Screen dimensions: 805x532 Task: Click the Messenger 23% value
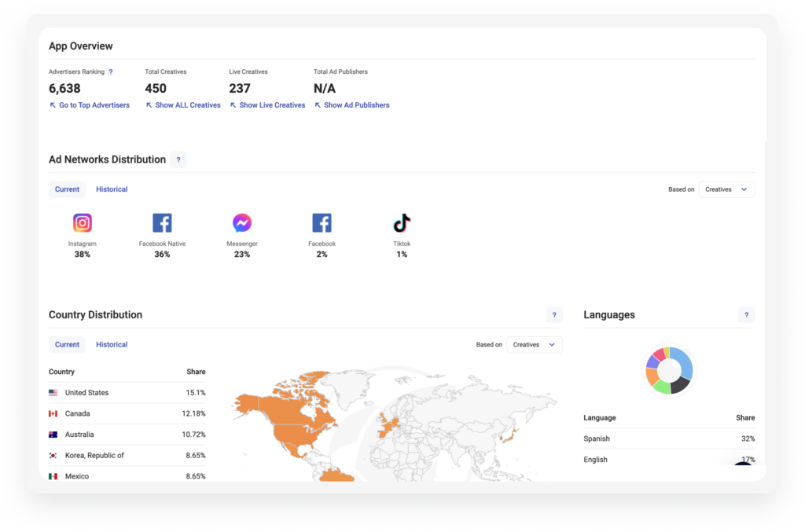point(242,255)
